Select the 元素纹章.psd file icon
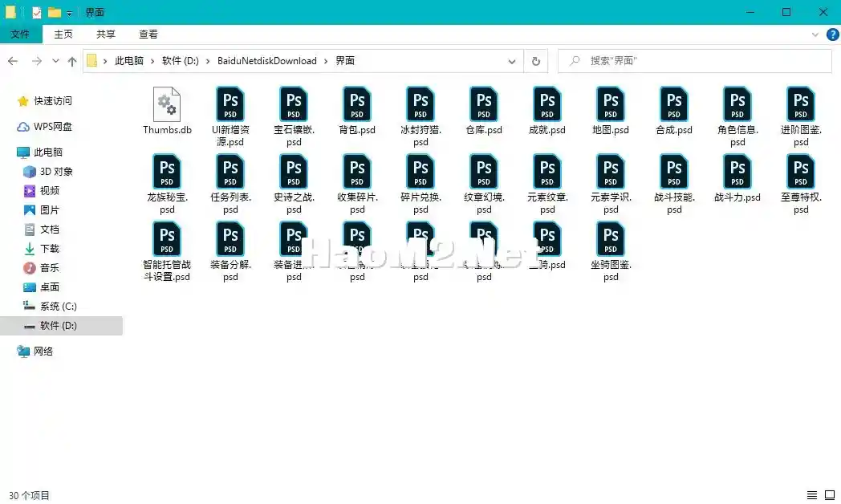The width and height of the screenshot is (841, 504). (547, 172)
